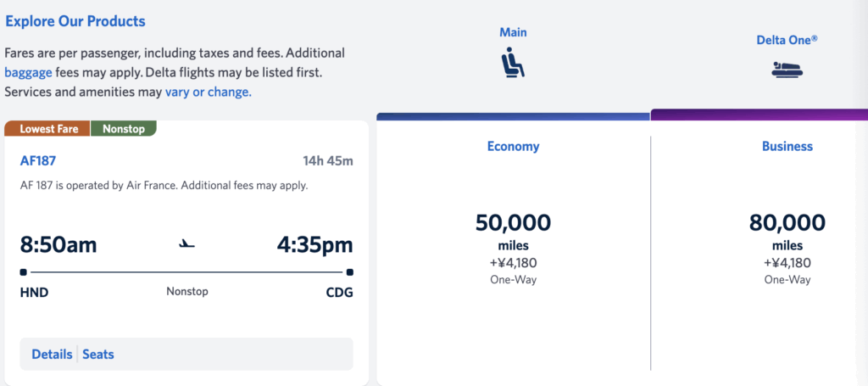Click the Lowest Fare badge

[47, 128]
